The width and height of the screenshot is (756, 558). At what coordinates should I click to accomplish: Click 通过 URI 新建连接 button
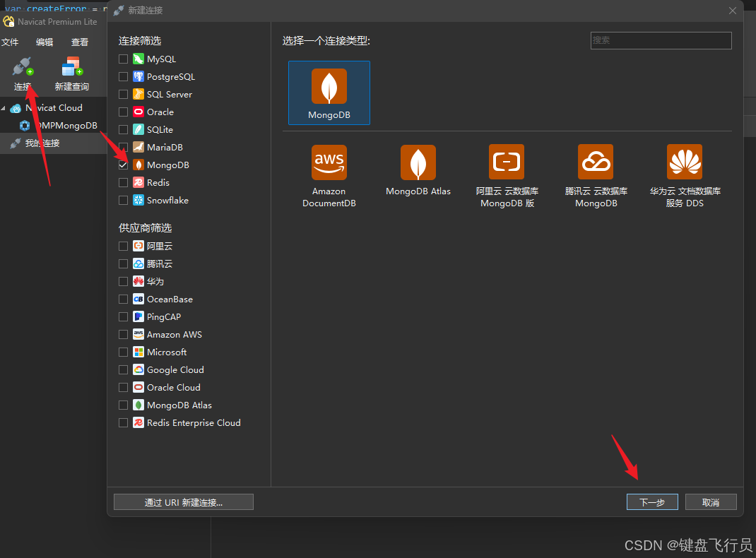[x=183, y=502]
